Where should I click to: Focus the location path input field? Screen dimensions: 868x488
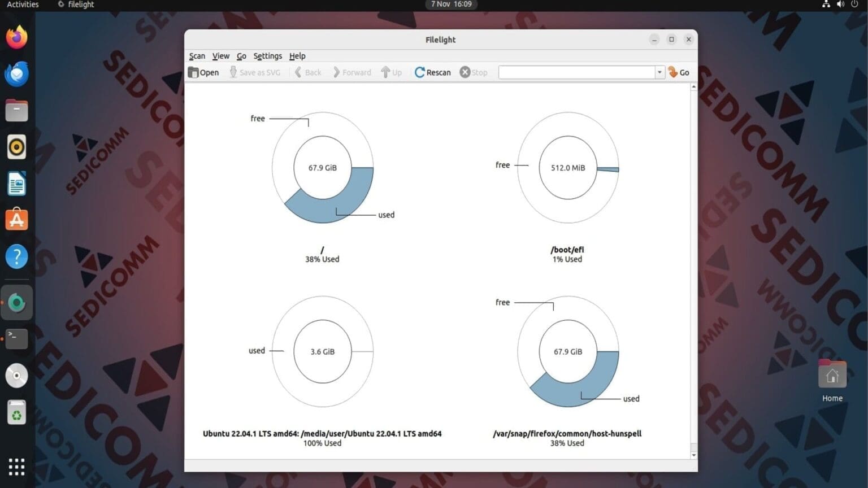coord(577,72)
